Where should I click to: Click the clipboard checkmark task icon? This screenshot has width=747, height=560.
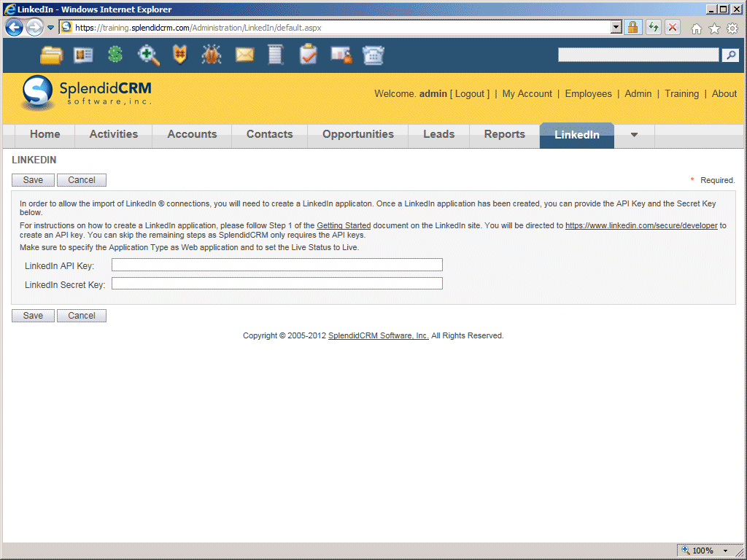[x=309, y=55]
